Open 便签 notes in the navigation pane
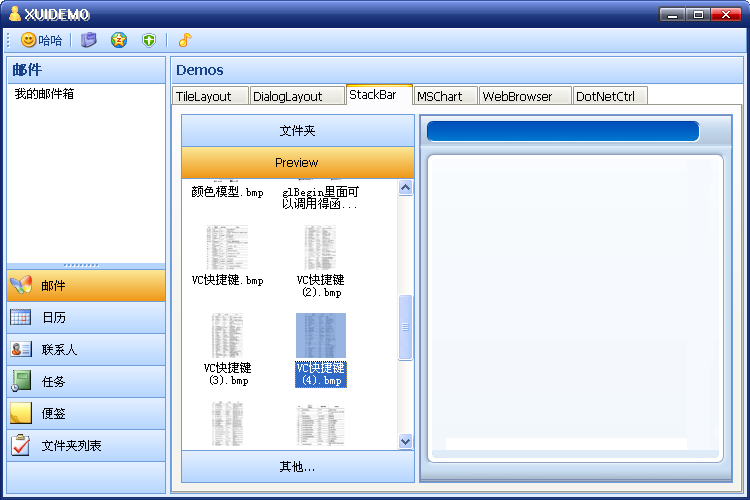This screenshot has height=500, width=750. coord(86,414)
